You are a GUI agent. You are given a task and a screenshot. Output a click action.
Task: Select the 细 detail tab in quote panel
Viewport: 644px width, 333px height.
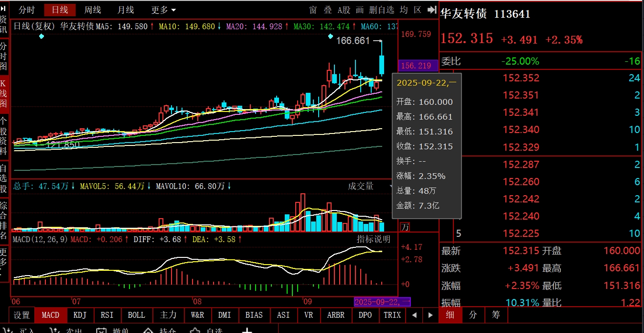coord(450,315)
